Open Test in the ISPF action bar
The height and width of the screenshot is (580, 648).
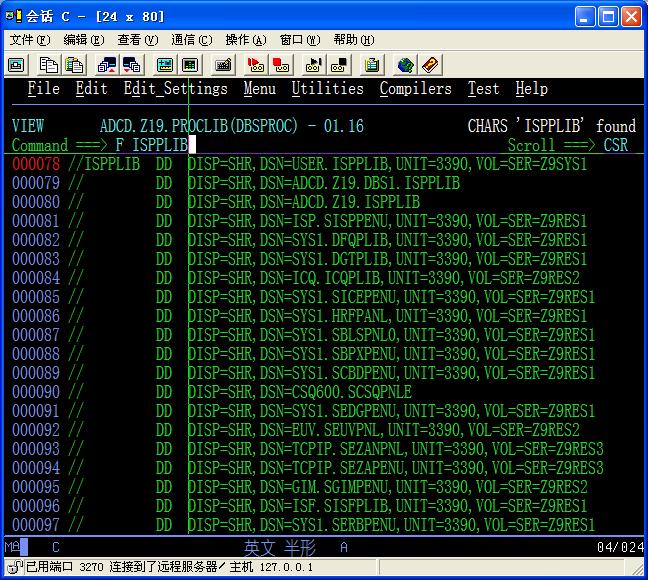483,88
